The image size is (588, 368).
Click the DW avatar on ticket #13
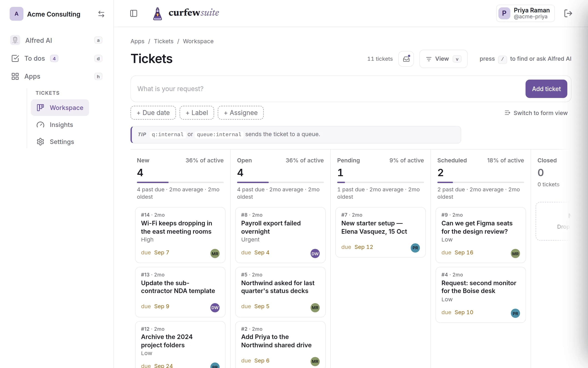coord(215,308)
